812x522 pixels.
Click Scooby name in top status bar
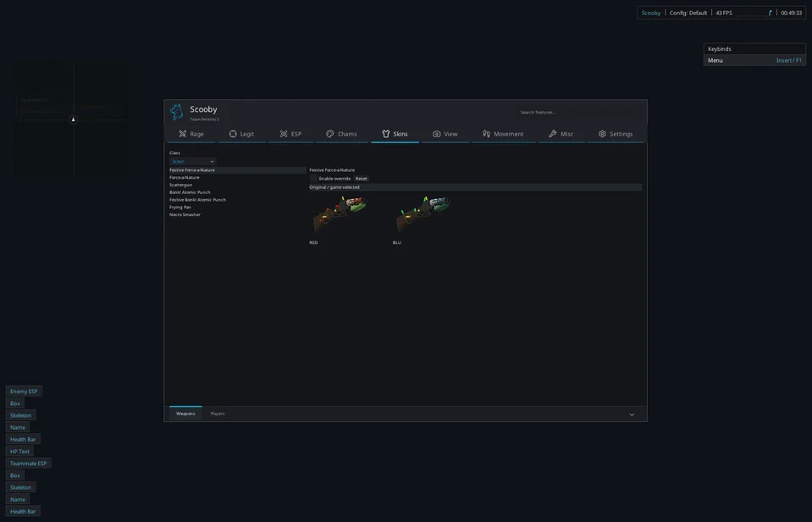[x=651, y=13]
